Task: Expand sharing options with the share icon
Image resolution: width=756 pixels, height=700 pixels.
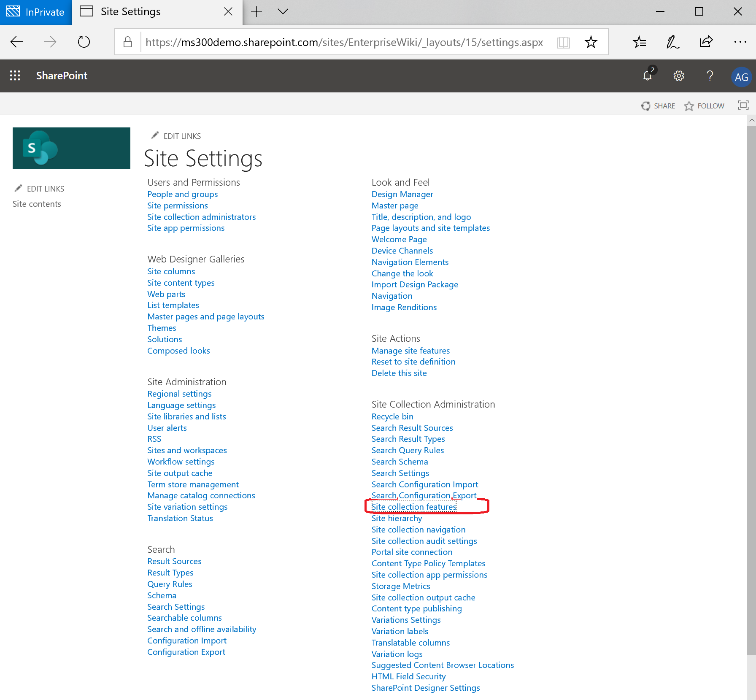Action: click(706, 42)
